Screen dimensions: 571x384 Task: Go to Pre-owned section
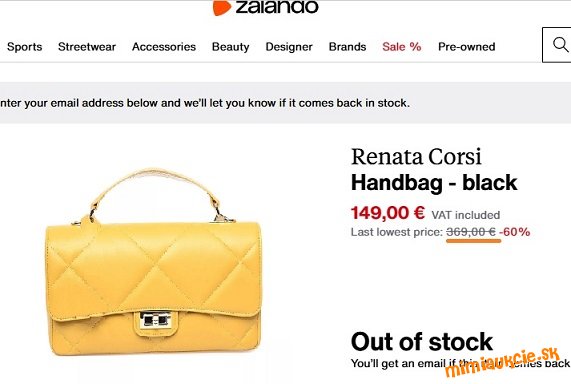tap(466, 47)
